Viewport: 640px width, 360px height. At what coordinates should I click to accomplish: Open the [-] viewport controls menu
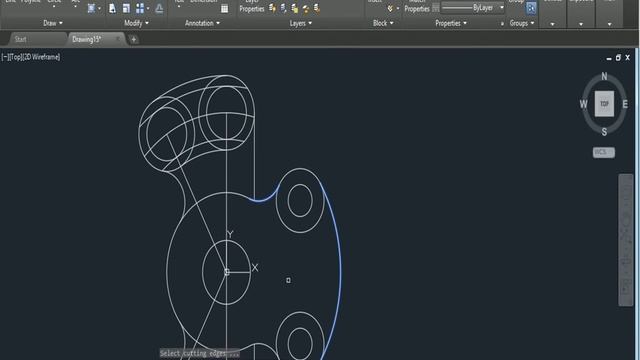pyautogui.click(x=5, y=57)
